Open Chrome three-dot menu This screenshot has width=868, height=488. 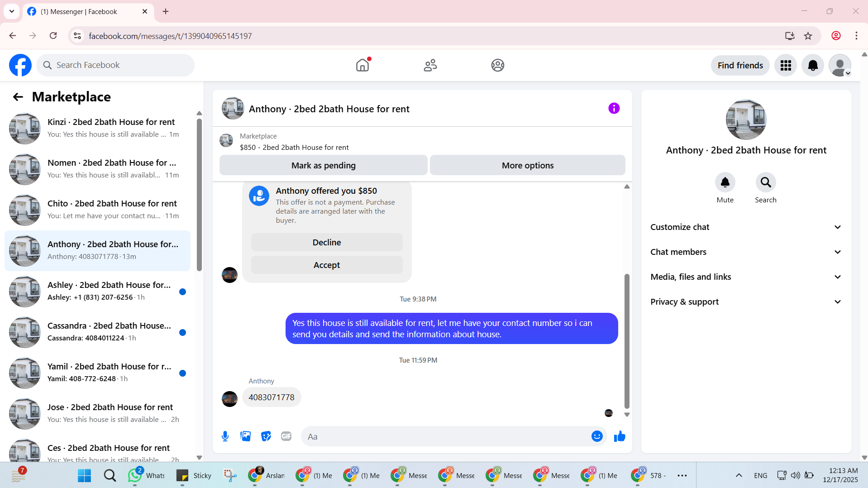click(x=856, y=36)
